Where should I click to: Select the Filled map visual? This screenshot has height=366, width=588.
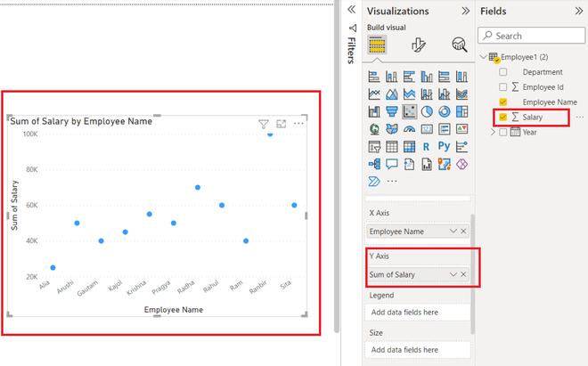391,129
